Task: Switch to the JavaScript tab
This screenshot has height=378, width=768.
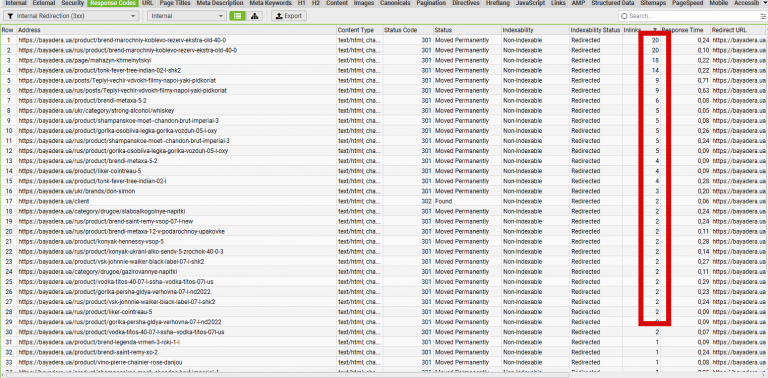Action: (531, 3)
